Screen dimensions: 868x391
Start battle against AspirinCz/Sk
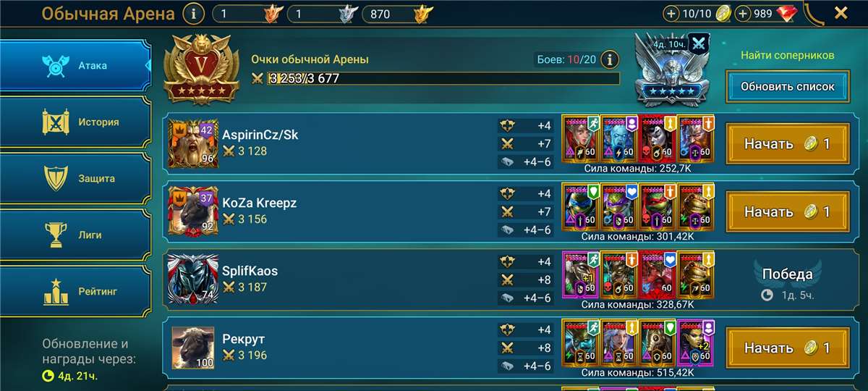click(x=788, y=144)
